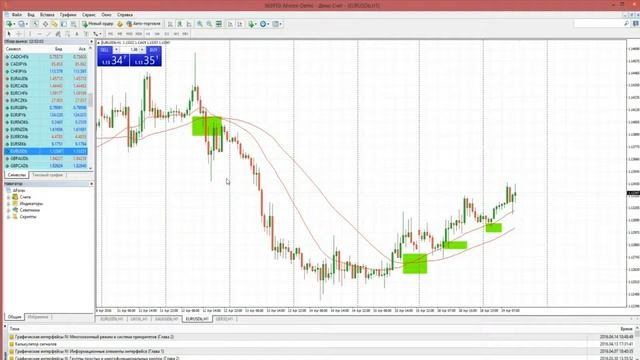
Task: Open the periods clock dropdown
Action: [x=264, y=24]
